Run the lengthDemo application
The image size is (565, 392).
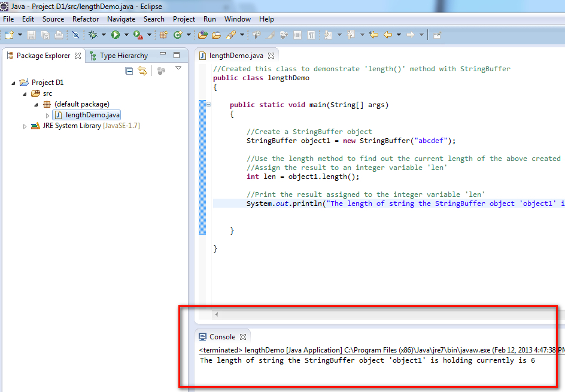point(117,35)
